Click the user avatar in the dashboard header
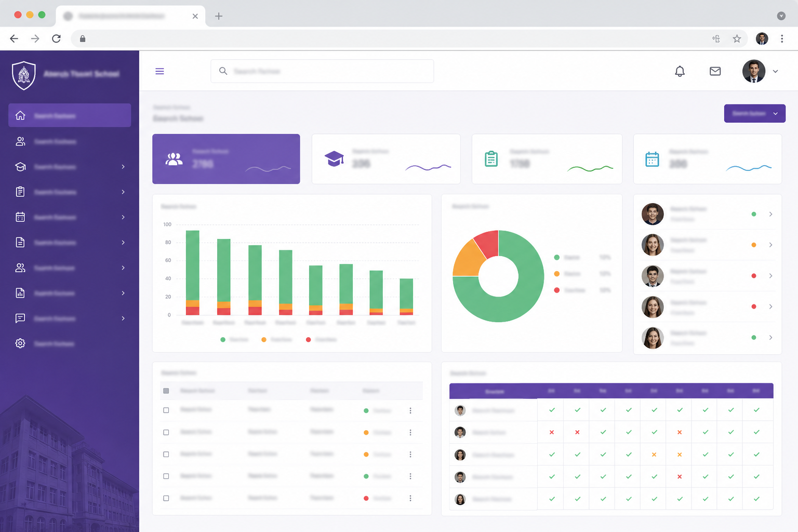The image size is (798, 532). tap(754, 71)
